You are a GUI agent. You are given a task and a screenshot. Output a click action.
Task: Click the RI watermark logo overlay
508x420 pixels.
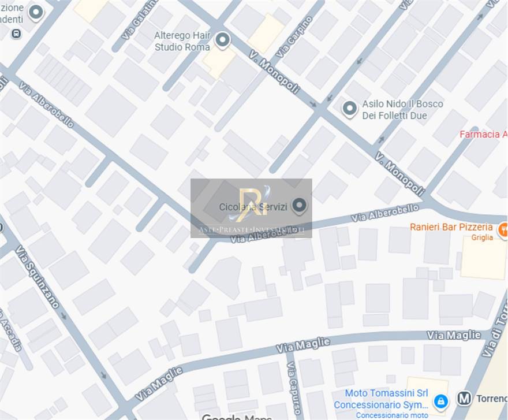coord(252,208)
